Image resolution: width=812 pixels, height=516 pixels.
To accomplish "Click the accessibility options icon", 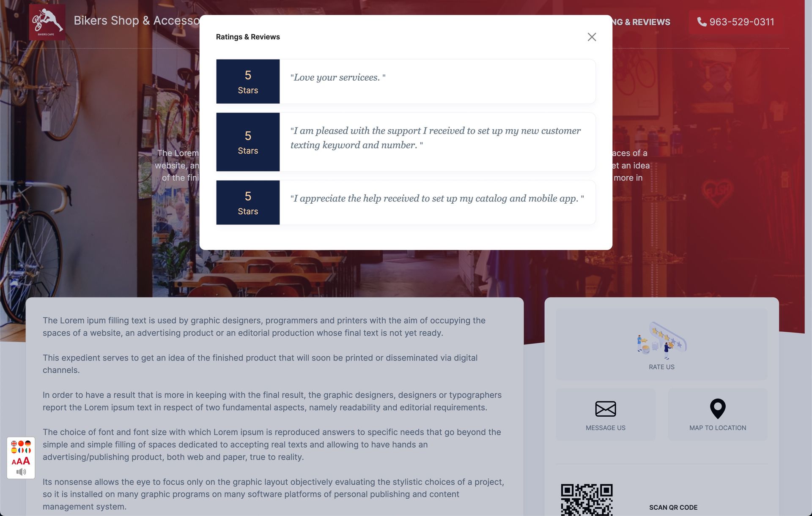I will point(21,458).
